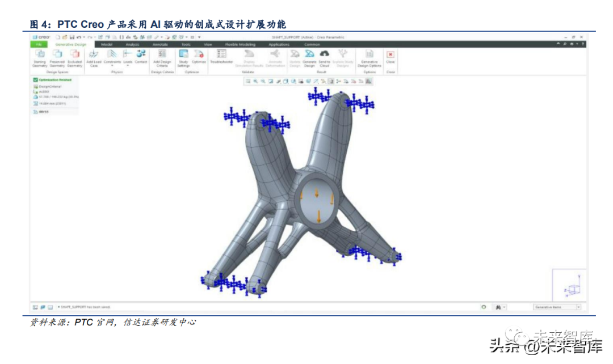Collapse the ribbon with the caret icon

(559, 44)
